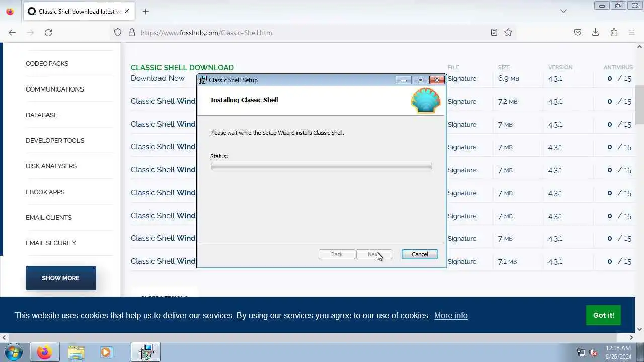Click the horizontal scrollbar right arrow
The height and width of the screenshot is (362, 644).
(x=632, y=337)
